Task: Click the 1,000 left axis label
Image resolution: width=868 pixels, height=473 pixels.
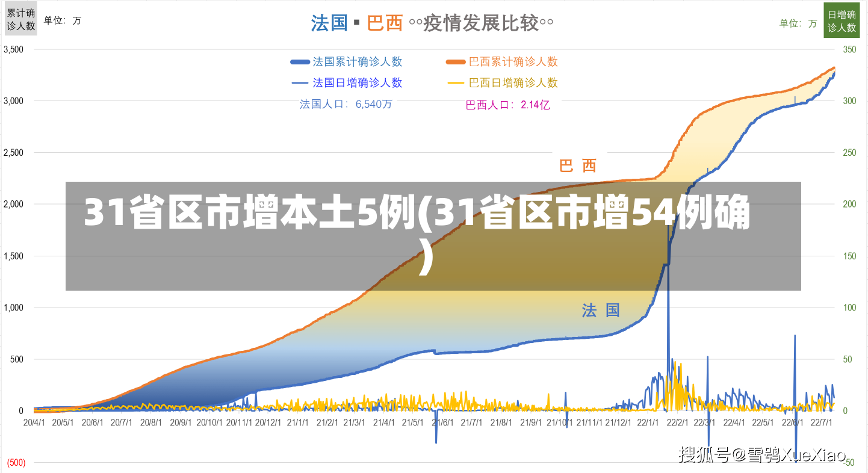Action: (14, 308)
